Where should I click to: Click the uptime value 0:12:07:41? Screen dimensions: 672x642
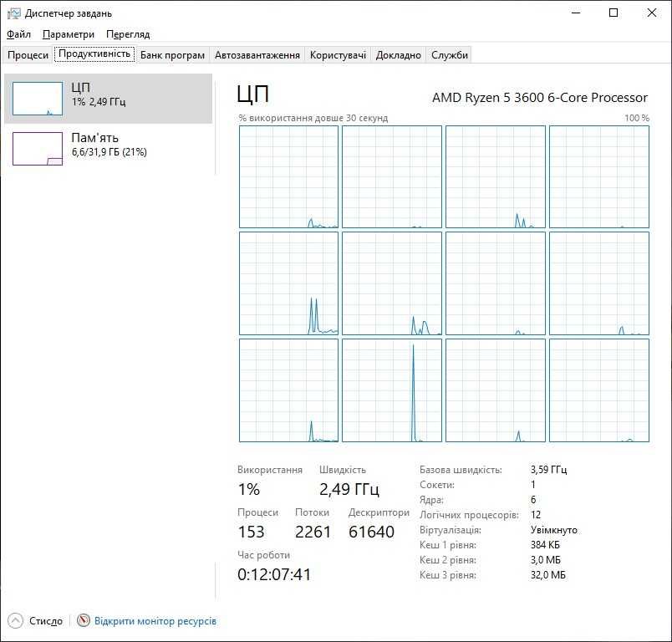[x=274, y=574]
